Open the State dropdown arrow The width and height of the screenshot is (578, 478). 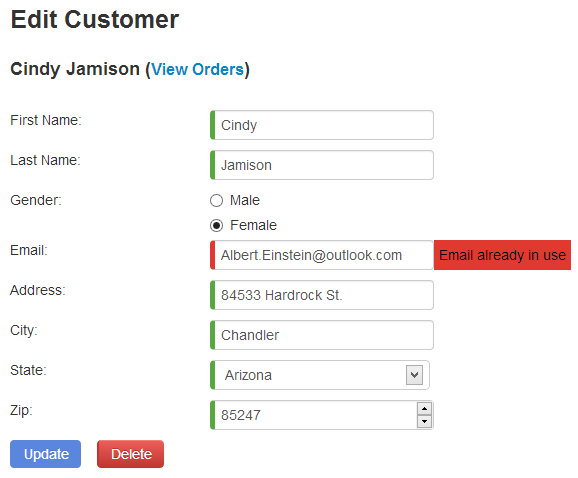click(x=414, y=375)
